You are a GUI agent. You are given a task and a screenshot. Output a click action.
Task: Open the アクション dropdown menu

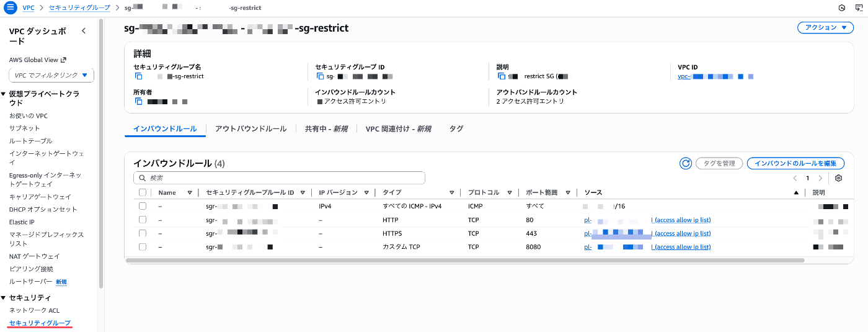(825, 28)
